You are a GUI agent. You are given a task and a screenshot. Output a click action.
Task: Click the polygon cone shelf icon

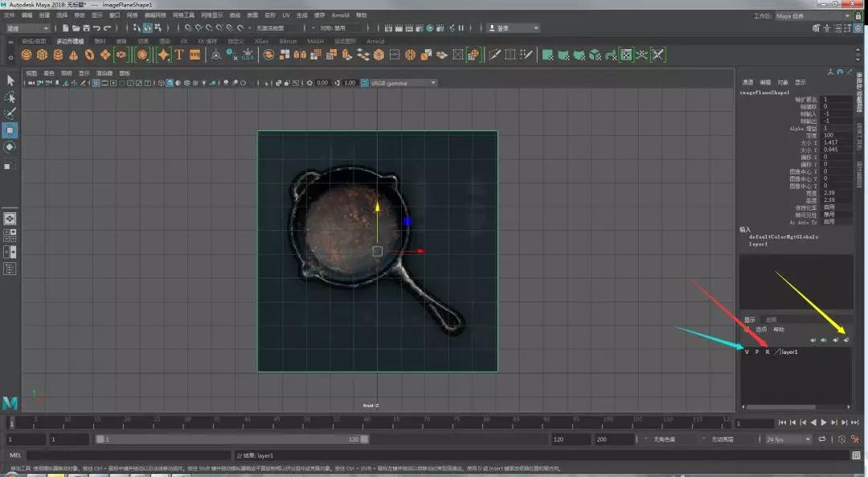[x=73, y=55]
